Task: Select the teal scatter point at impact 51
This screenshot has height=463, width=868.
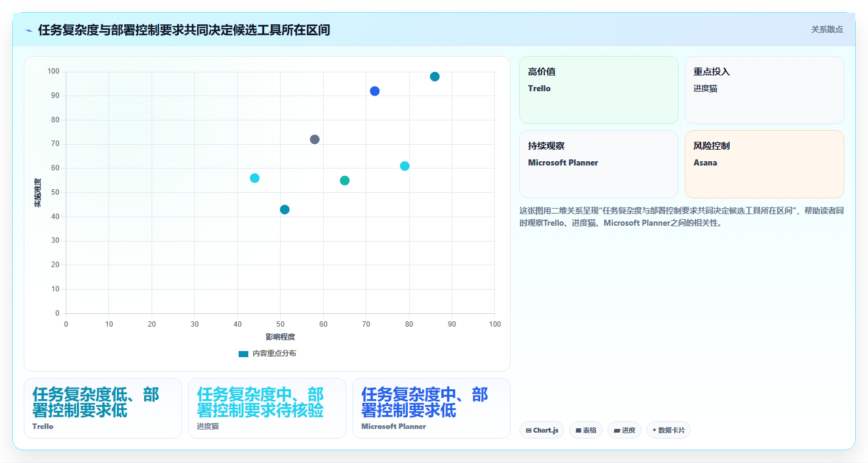Action: 285,210
